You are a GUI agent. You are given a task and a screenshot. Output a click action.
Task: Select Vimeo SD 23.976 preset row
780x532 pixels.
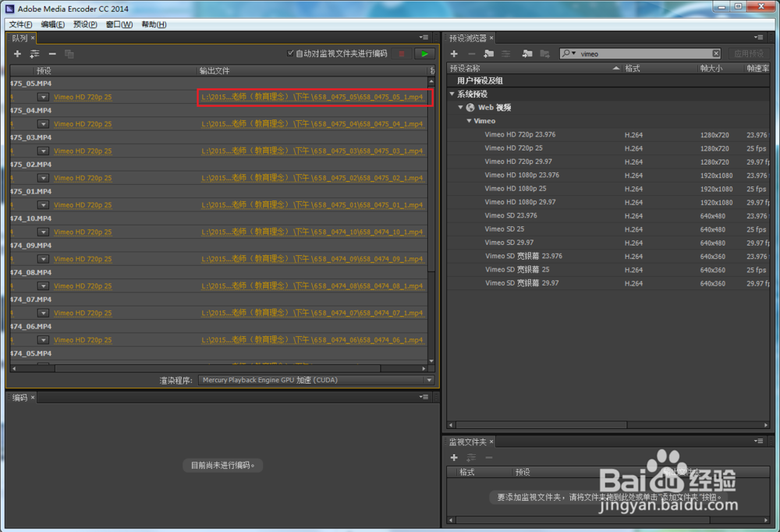[608, 215]
